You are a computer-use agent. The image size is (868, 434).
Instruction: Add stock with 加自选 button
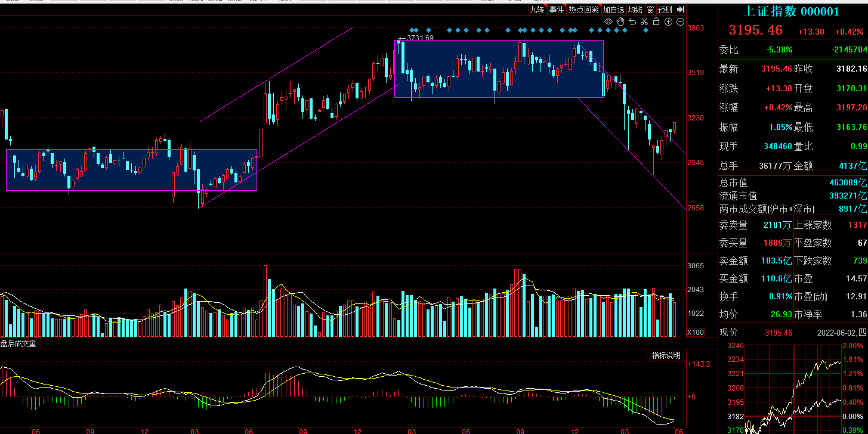coord(613,10)
